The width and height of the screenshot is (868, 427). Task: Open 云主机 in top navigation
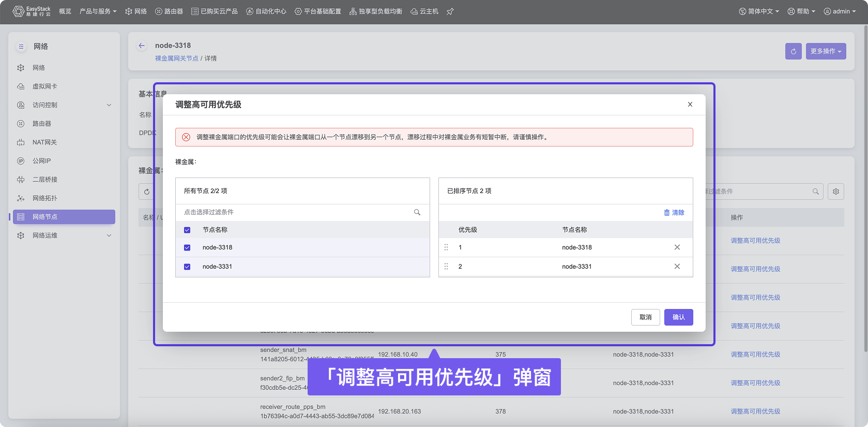coord(424,11)
